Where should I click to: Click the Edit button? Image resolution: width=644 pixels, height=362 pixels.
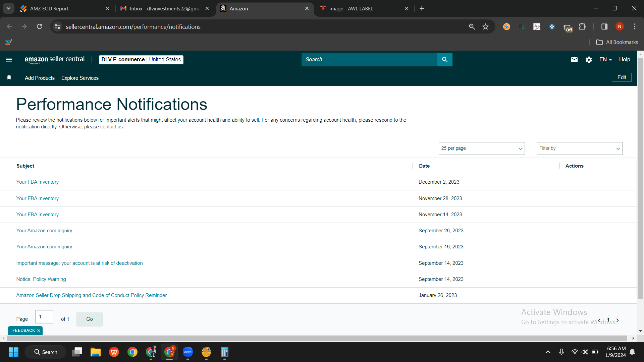pos(622,77)
